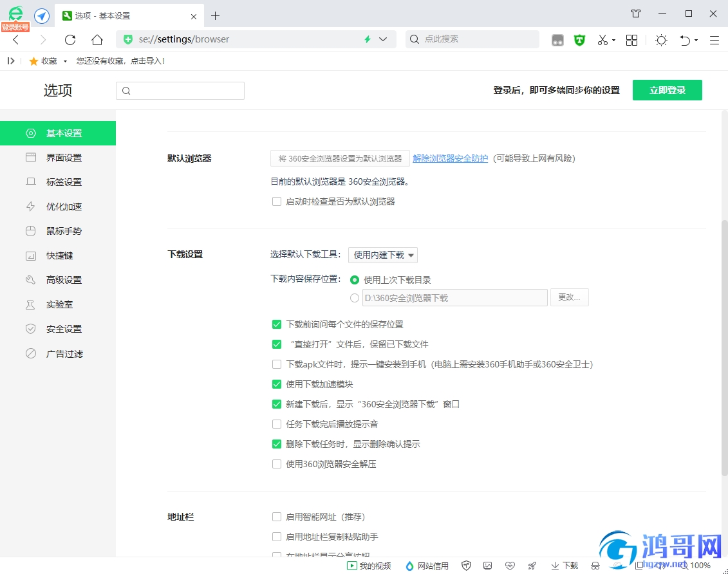This screenshot has height=574, width=728.
Task: Open 鼠标手势 settings section
Action: click(58, 231)
